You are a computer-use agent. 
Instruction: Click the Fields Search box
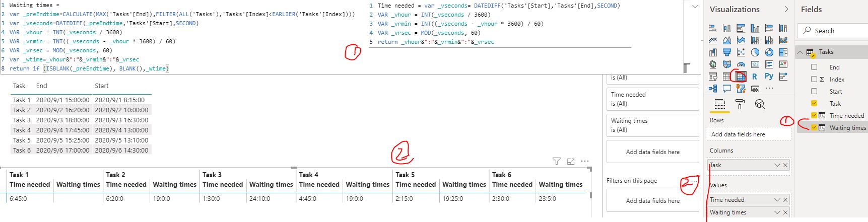point(833,31)
